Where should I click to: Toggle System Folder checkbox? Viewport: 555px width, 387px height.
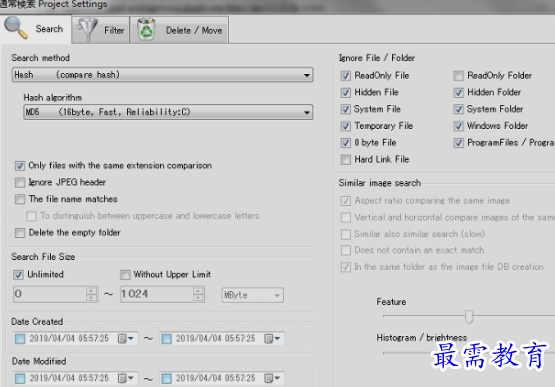pyautogui.click(x=458, y=109)
